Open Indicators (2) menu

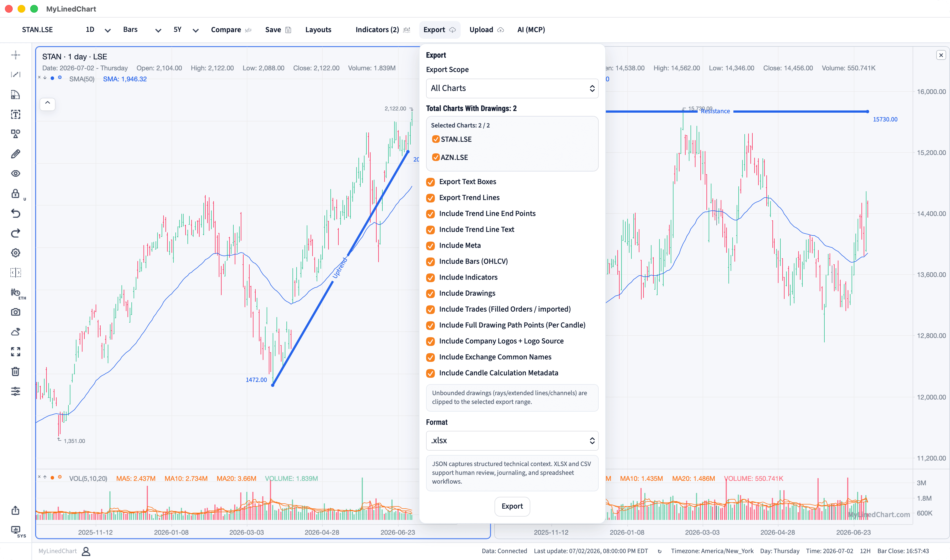tap(383, 30)
